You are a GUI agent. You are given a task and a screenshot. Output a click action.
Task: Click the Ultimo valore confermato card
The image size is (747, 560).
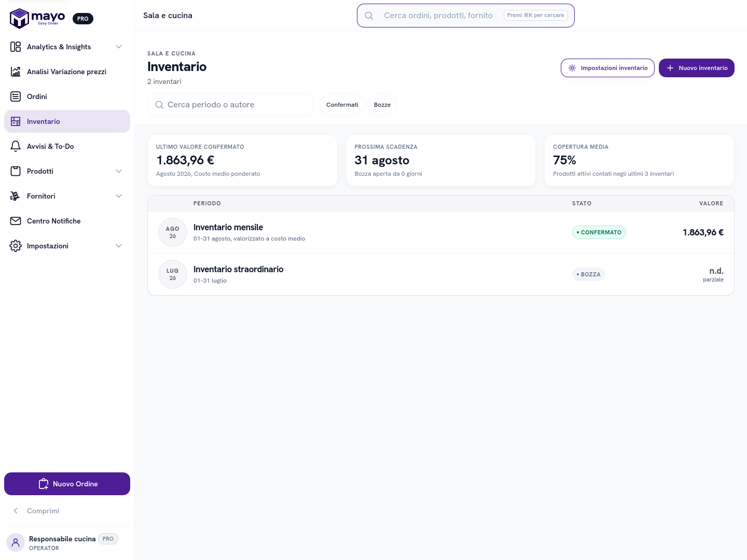click(x=242, y=160)
